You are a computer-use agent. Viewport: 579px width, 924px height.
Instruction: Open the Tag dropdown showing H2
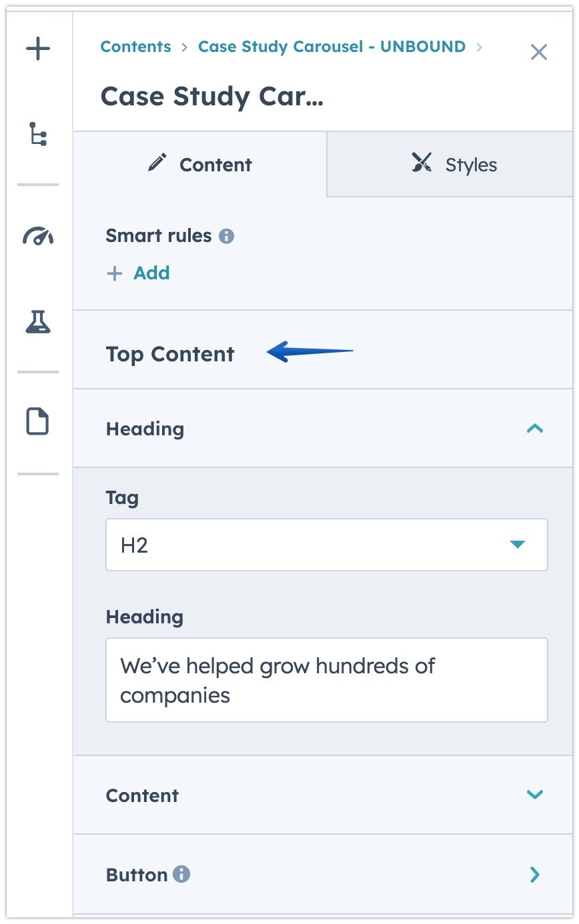[x=326, y=545]
